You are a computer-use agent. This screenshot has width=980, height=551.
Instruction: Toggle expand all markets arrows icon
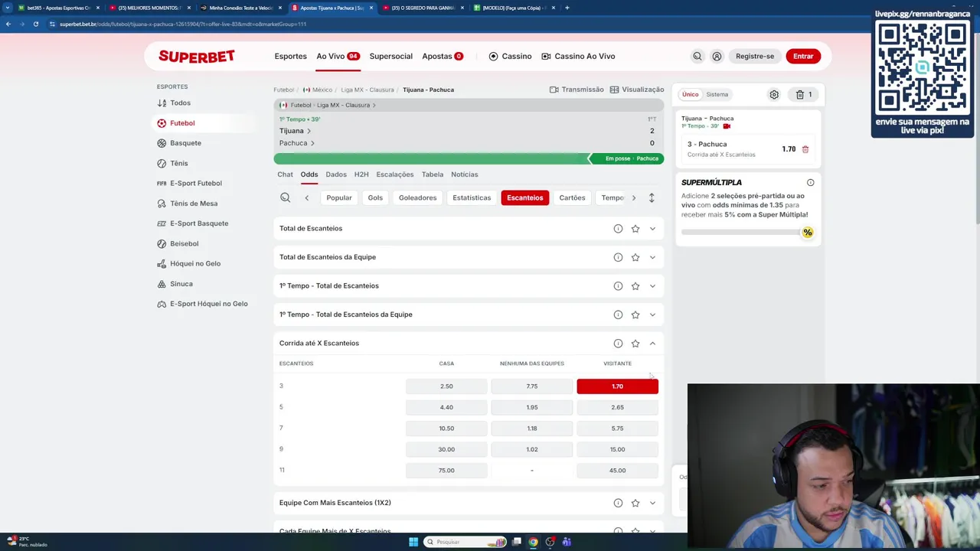point(652,197)
